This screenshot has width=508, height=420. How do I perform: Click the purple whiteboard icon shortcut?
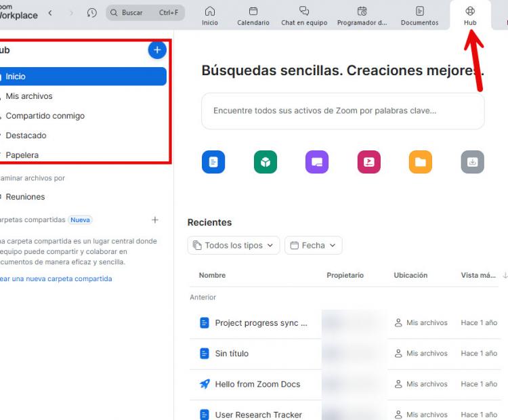[x=317, y=162]
